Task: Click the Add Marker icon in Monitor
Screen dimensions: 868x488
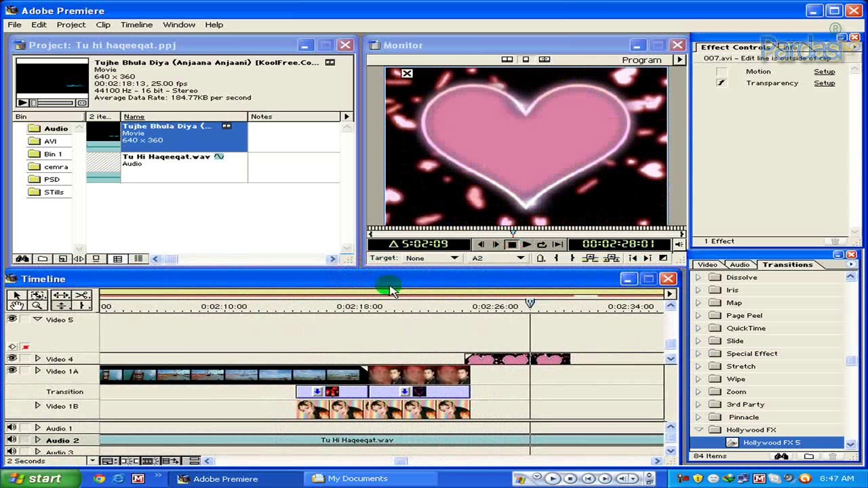Action: pos(540,258)
